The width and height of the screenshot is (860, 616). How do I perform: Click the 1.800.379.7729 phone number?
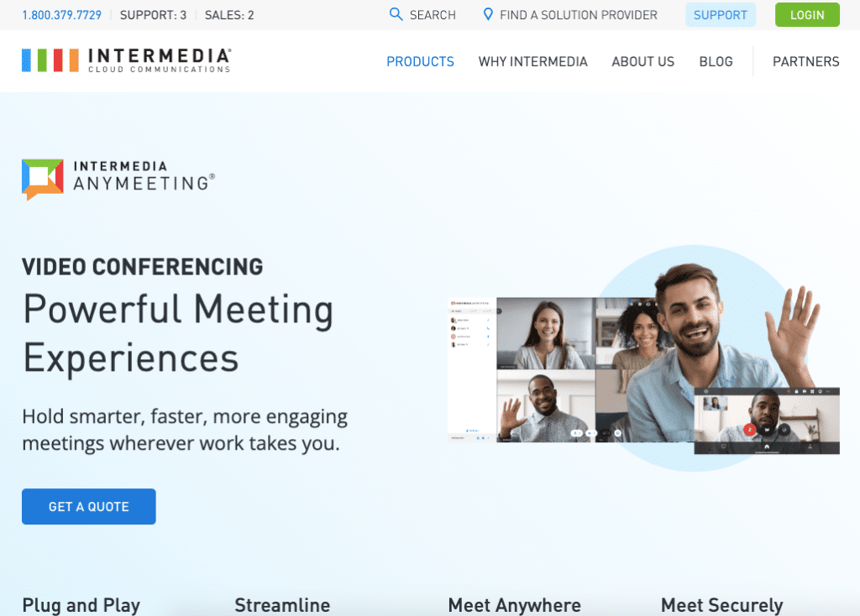61,15
